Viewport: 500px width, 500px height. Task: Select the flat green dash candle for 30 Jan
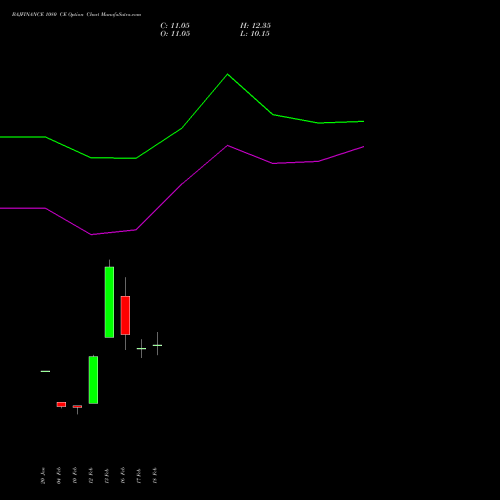tap(45, 371)
